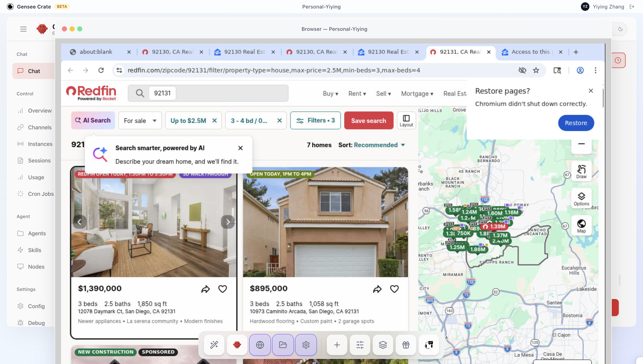The height and width of the screenshot is (364, 643).
Task: Open map Options layers button
Action: (581, 199)
